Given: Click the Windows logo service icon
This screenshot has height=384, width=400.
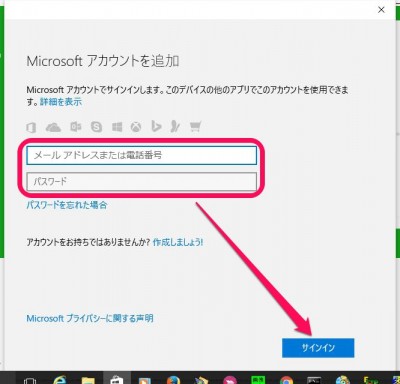Looking at the screenshot, I should tap(117, 127).
